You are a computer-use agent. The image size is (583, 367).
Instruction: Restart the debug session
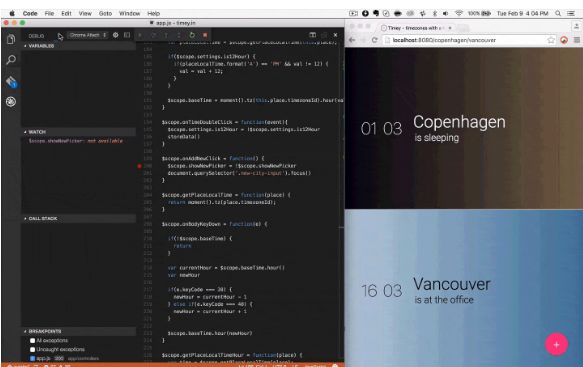point(192,35)
